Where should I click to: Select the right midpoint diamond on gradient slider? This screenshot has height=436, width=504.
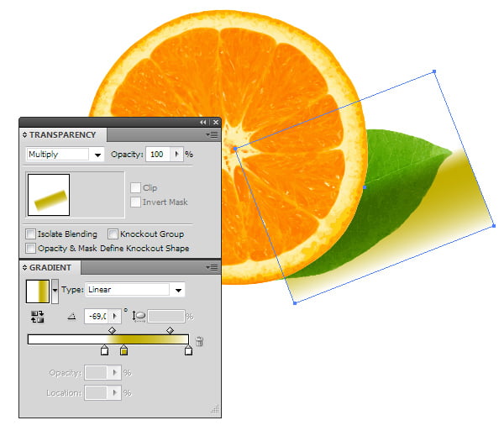pyautogui.click(x=170, y=330)
